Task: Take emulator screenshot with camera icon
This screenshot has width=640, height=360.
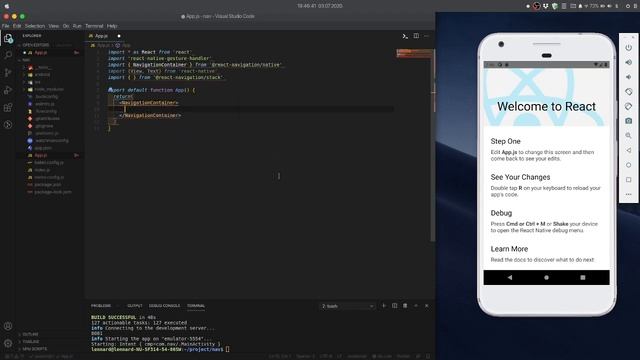Action: pos(629,121)
